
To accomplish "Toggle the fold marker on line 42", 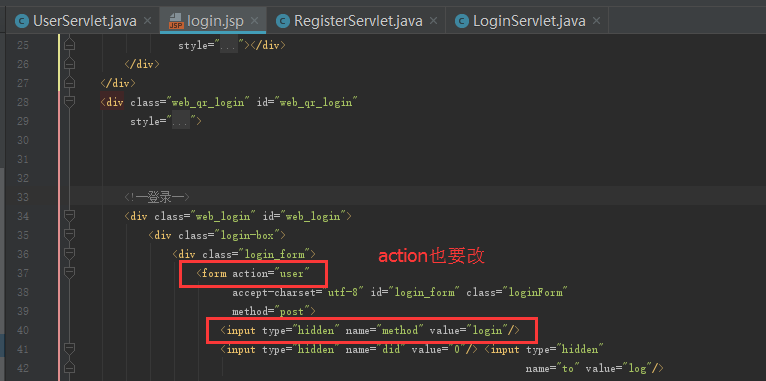I will tap(70, 368).
